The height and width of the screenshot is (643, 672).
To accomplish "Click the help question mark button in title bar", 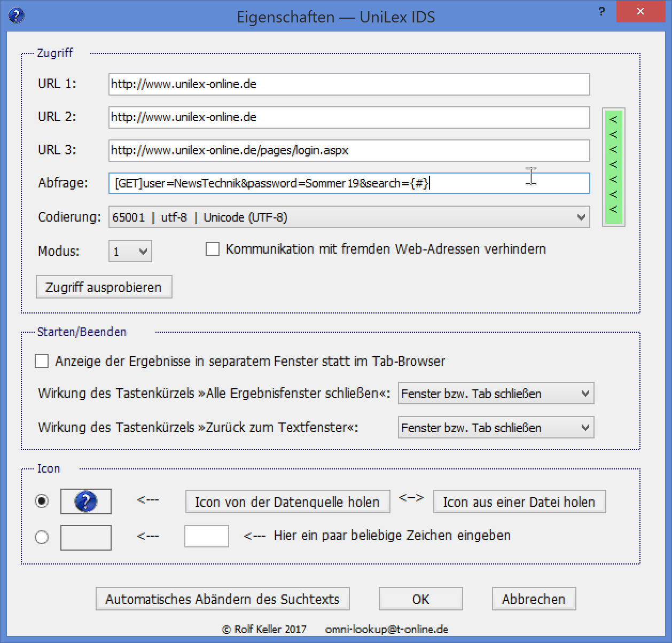I will pyautogui.click(x=601, y=12).
